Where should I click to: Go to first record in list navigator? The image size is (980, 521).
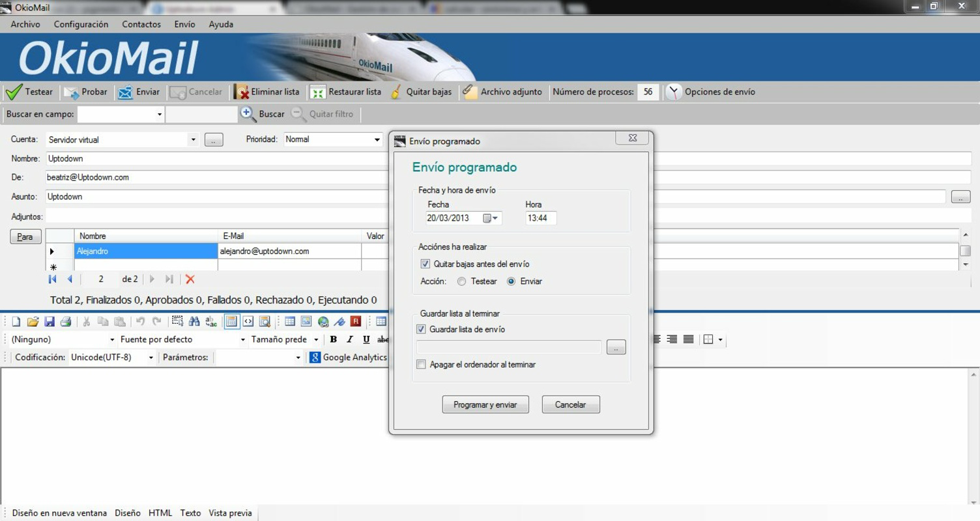coord(53,279)
